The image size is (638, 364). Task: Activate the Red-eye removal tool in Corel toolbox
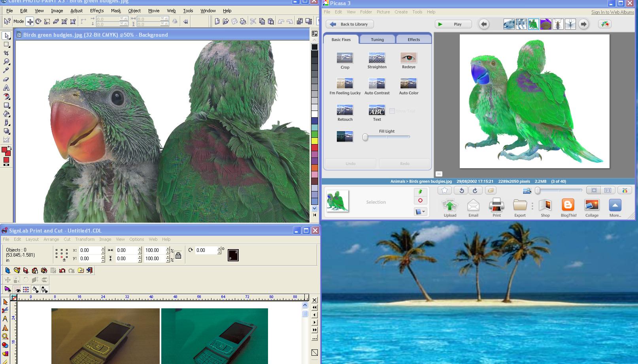(6, 96)
